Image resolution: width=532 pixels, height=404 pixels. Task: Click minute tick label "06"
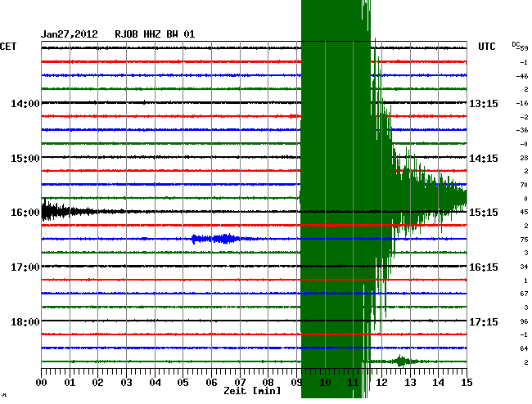211,383
